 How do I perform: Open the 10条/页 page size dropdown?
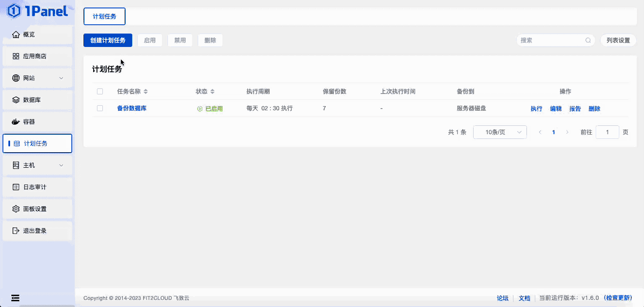500,132
